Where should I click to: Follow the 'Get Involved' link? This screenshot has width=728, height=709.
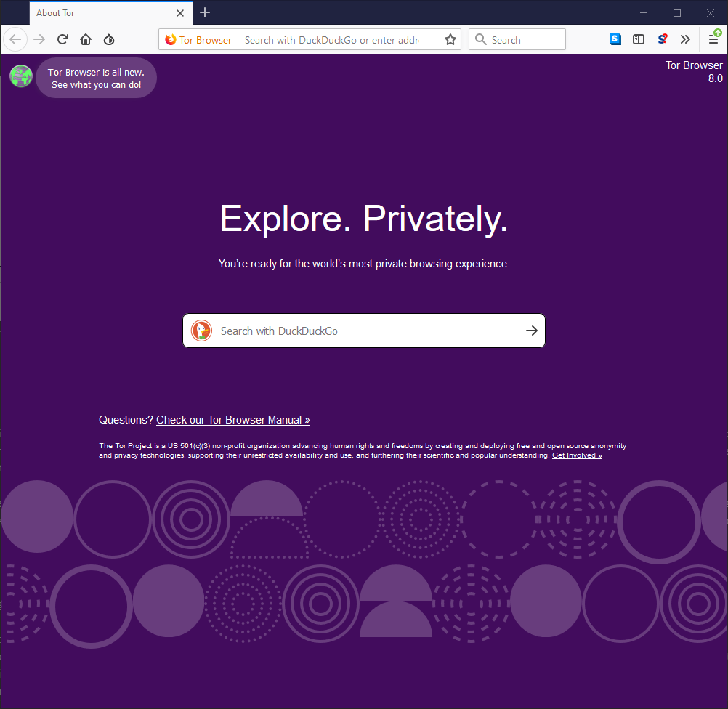pos(577,455)
